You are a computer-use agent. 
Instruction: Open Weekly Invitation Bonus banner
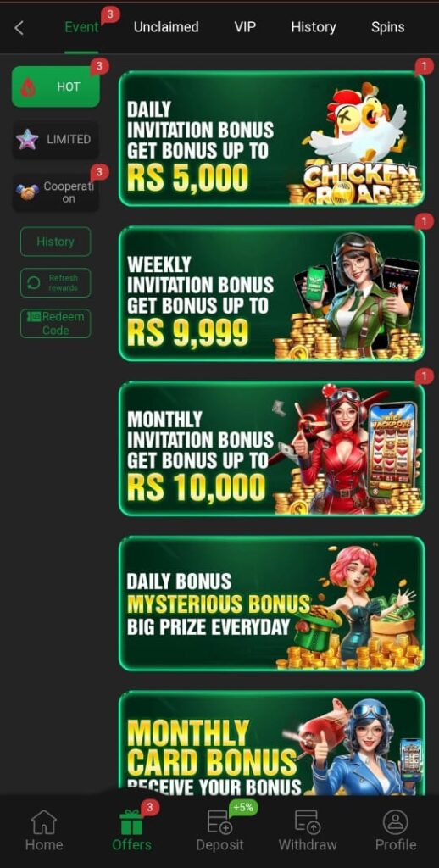pos(272,294)
